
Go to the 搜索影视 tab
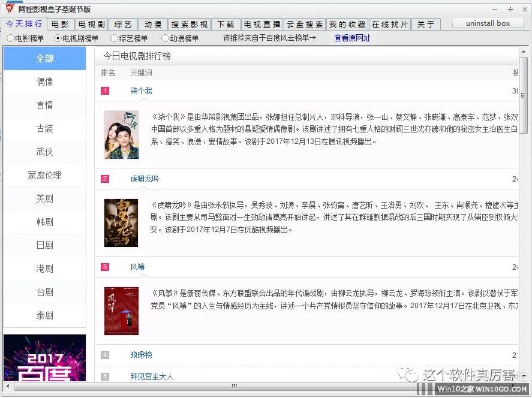click(190, 25)
